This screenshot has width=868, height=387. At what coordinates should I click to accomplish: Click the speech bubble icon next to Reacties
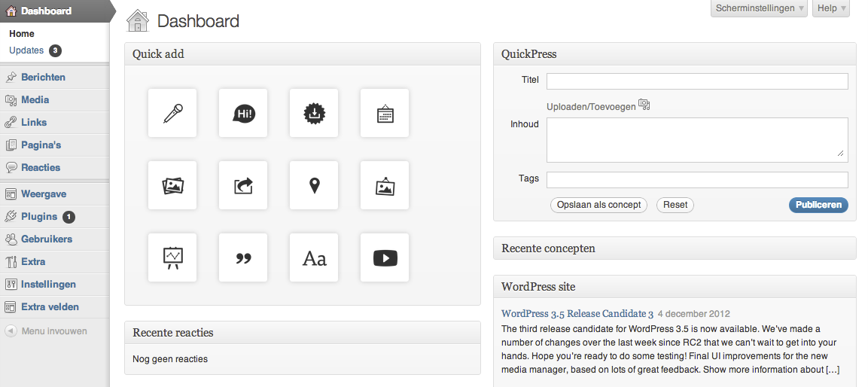tap(11, 168)
